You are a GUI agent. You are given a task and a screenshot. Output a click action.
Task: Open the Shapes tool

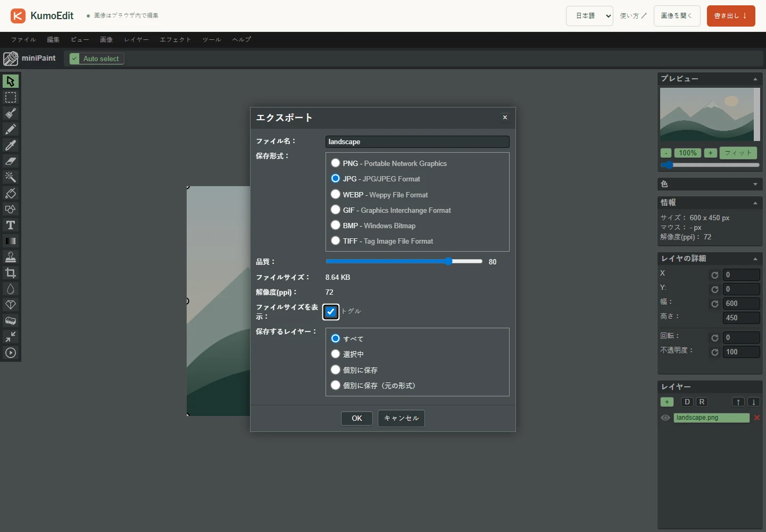(x=11, y=209)
